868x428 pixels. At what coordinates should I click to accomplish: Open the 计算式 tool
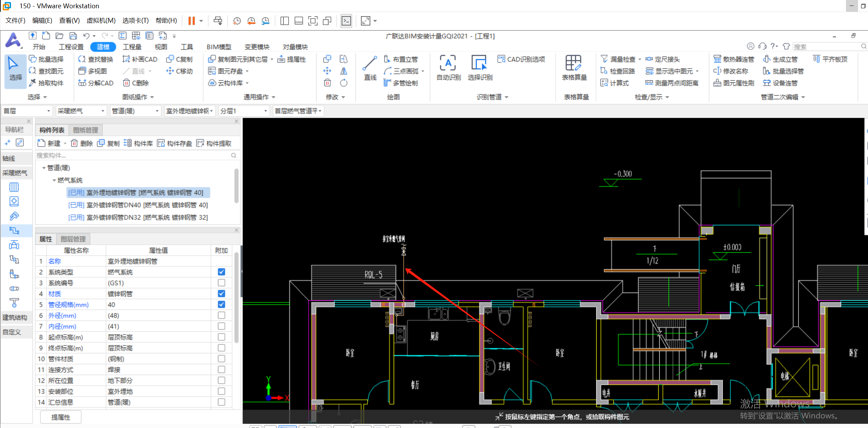point(614,83)
